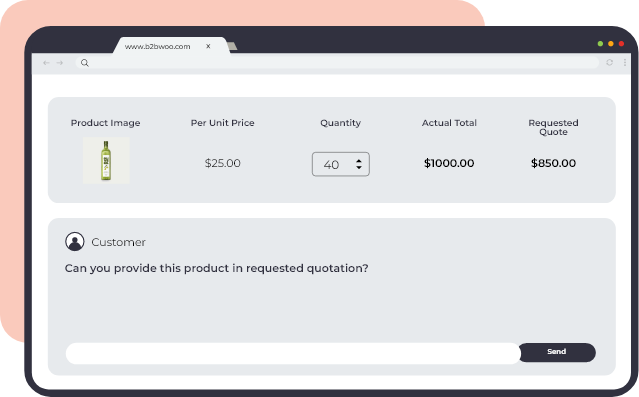639x397 pixels.
Task: Click the Customer avatar icon
Action: [75, 242]
